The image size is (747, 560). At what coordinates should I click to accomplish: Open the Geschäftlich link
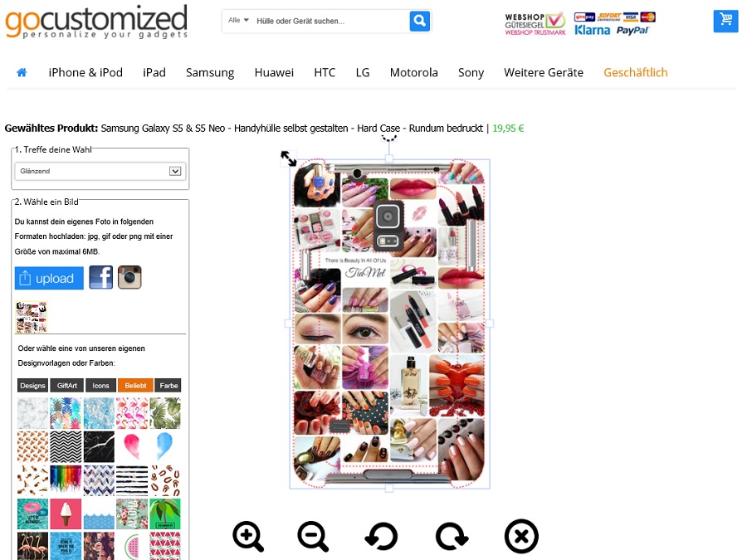click(x=636, y=72)
